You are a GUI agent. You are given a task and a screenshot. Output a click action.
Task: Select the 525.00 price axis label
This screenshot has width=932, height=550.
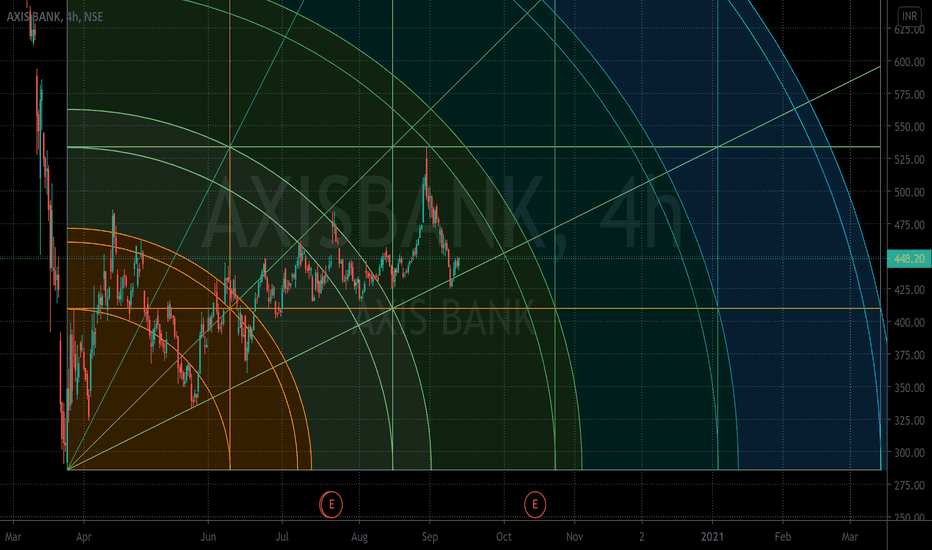pyautogui.click(x=909, y=159)
